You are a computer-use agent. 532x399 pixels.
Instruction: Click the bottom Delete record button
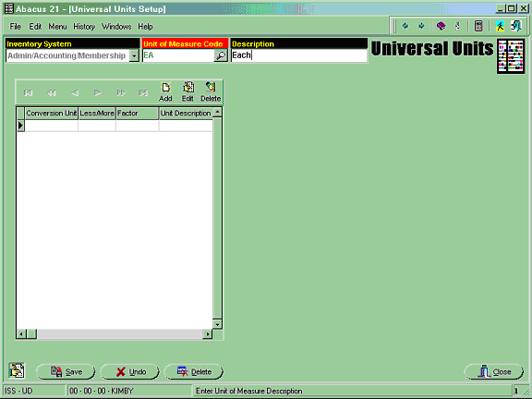pyautogui.click(x=194, y=372)
